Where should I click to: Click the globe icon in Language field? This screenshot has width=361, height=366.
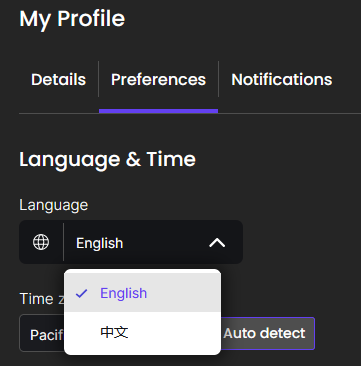point(41,242)
